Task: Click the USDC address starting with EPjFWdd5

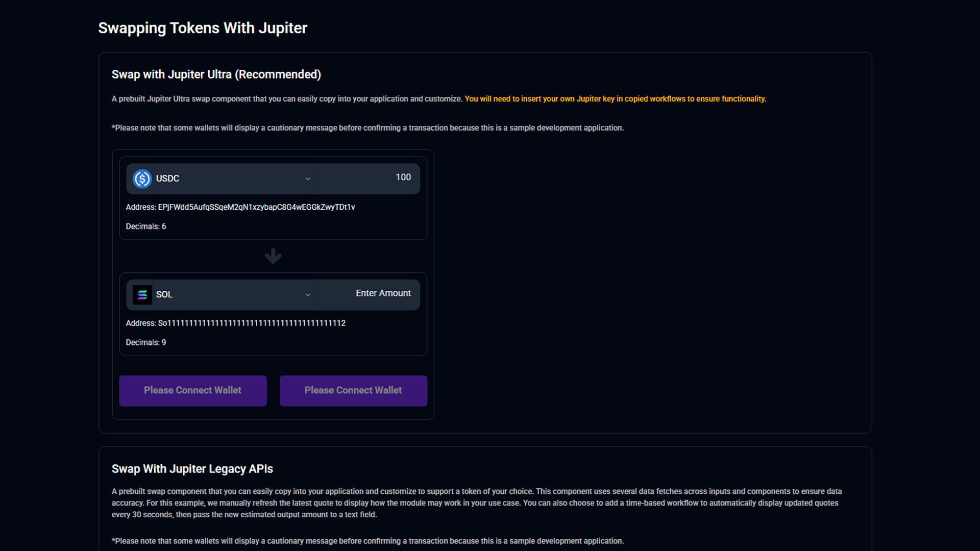Action: [x=256, y=207]
